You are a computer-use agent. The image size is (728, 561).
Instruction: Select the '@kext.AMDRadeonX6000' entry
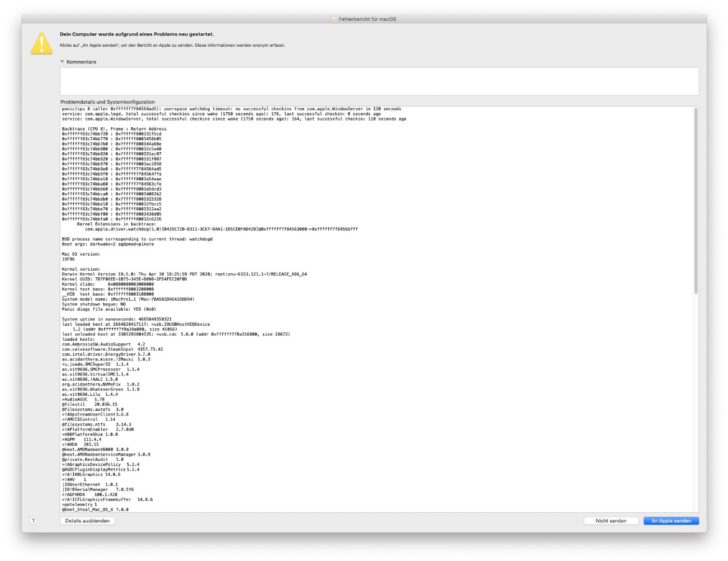[x=95, y=450]
